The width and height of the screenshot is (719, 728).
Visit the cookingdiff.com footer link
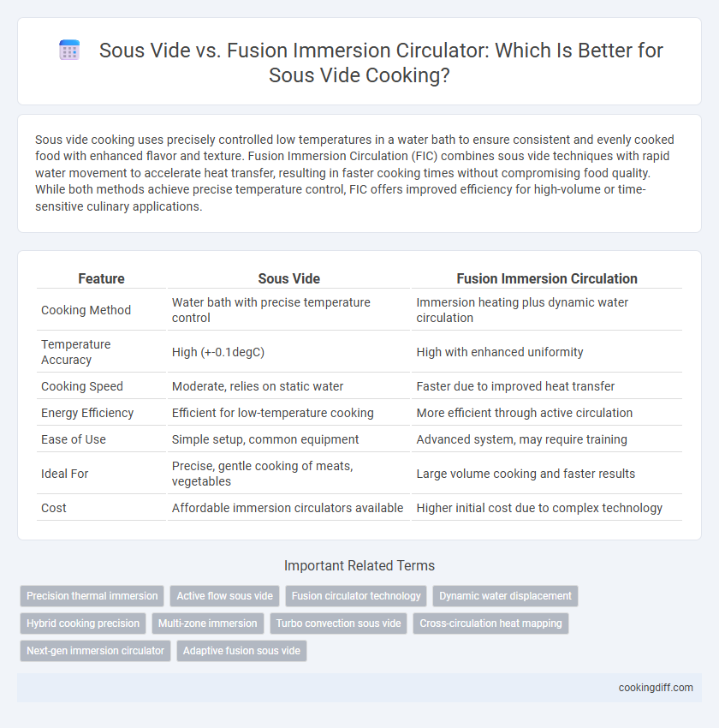pos(656,688)
